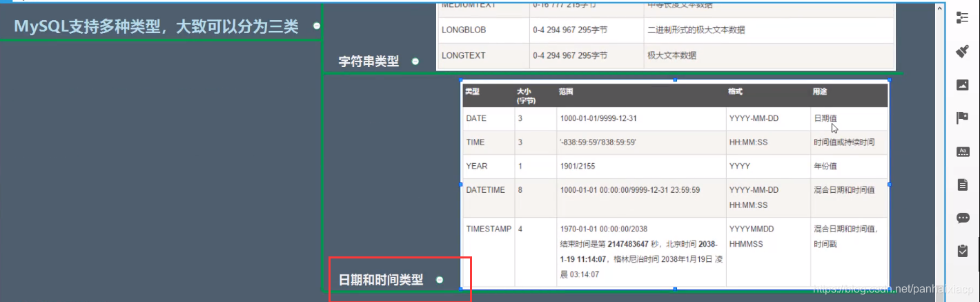
Task: Collapse the MySQL支持多种类型 root topic
Action: pyautogui.click(x=317, y=26)
